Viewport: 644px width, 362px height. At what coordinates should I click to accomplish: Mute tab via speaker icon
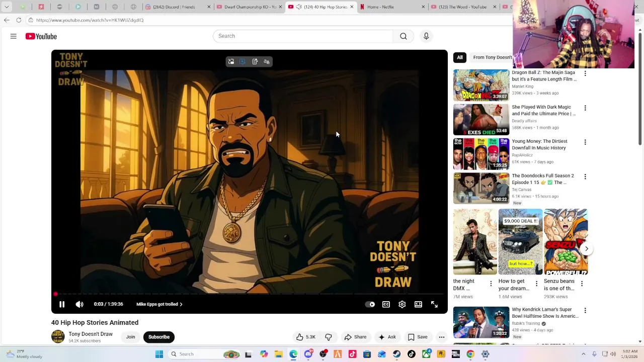coord(299,7)
